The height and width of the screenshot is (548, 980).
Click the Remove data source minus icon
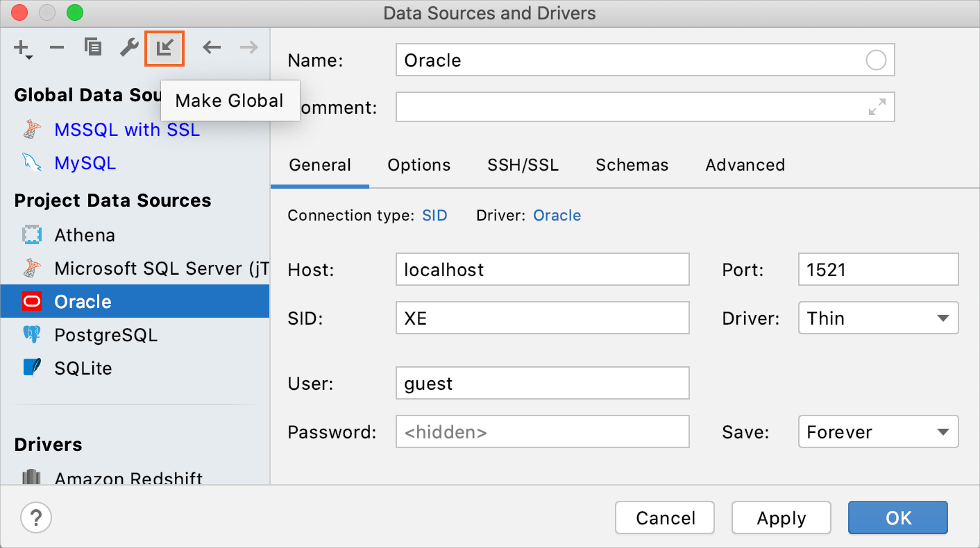(57, 48)
